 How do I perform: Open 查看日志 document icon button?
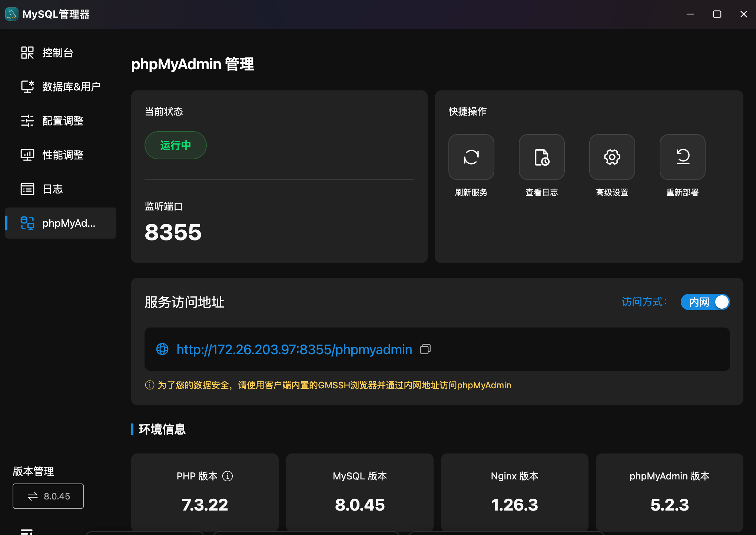(x=541, y=157)
